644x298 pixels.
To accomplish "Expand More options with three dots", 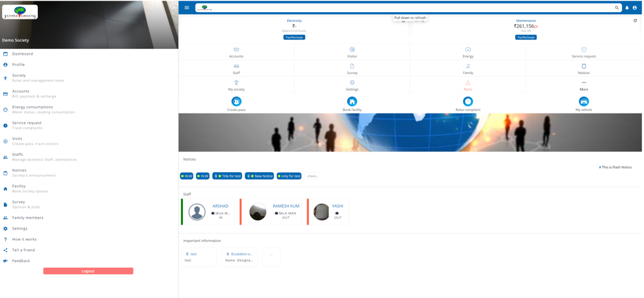I will [x=583, y=83].
